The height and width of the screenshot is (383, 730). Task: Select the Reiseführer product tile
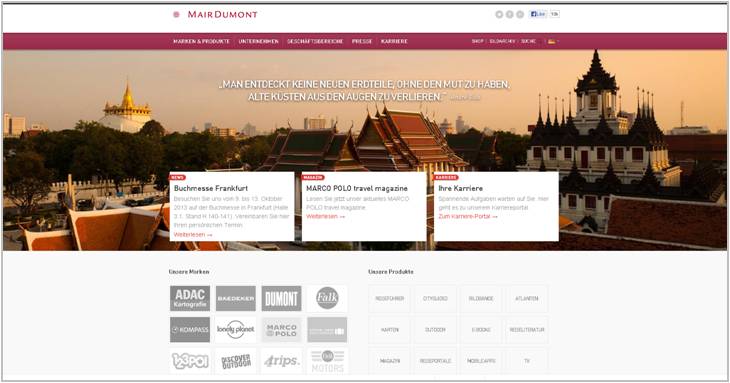click(x=390, y=298)
